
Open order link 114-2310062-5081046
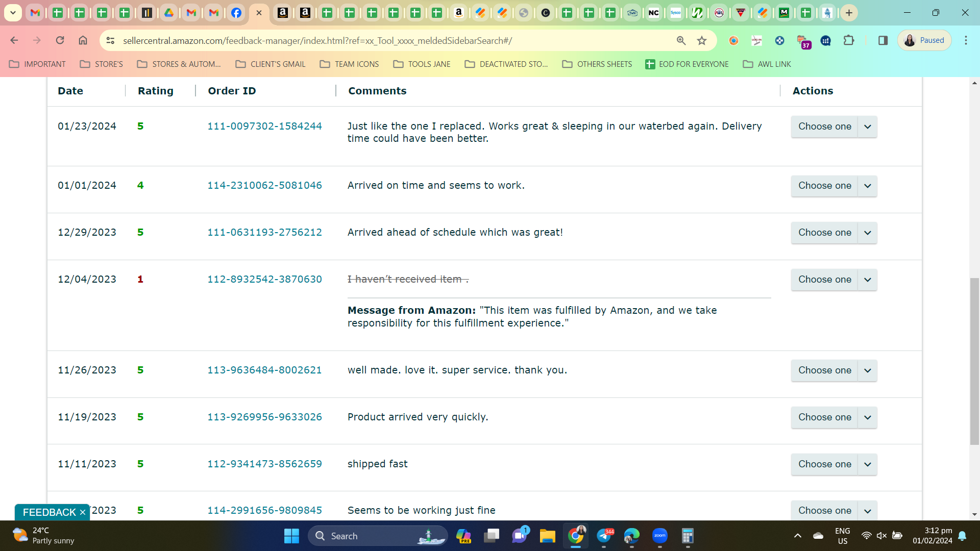pos(264,185)
